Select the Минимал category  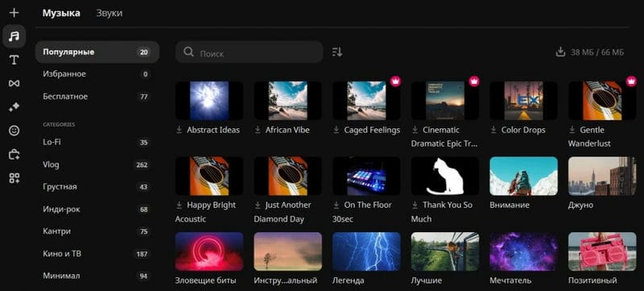coord(97,276)
